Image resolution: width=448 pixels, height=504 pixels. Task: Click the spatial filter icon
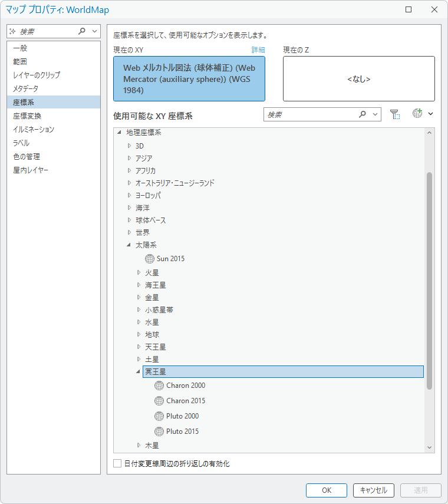pos(395,114)
